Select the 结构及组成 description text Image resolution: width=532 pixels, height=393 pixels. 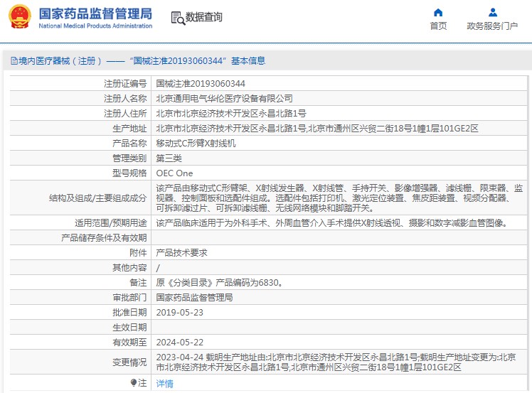pos(339,198)
